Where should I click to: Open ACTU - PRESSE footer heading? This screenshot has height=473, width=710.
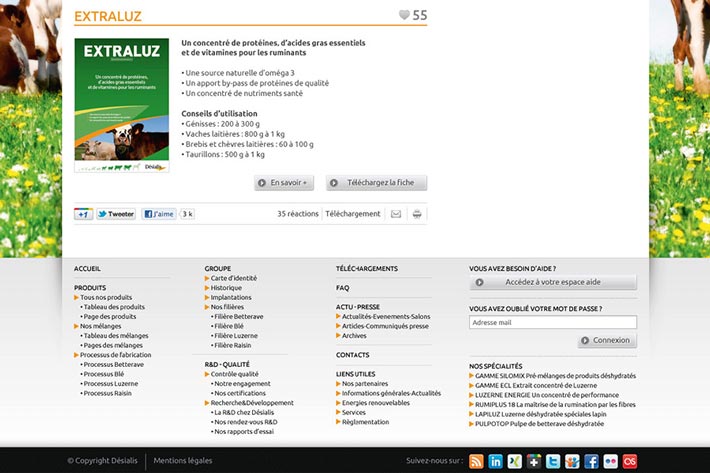pos(358,307)
